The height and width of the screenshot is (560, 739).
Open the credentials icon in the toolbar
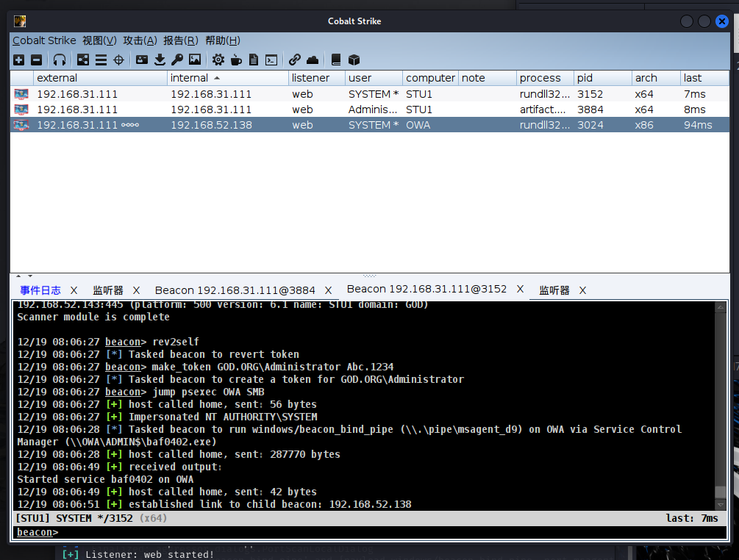pyautogui.click(x=142, y=60)
